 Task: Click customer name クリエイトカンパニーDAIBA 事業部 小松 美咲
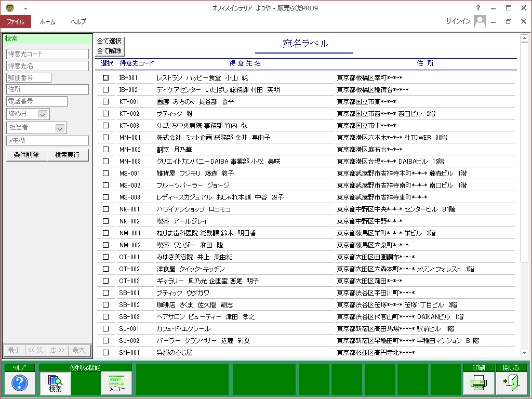[x=219, y=162]
